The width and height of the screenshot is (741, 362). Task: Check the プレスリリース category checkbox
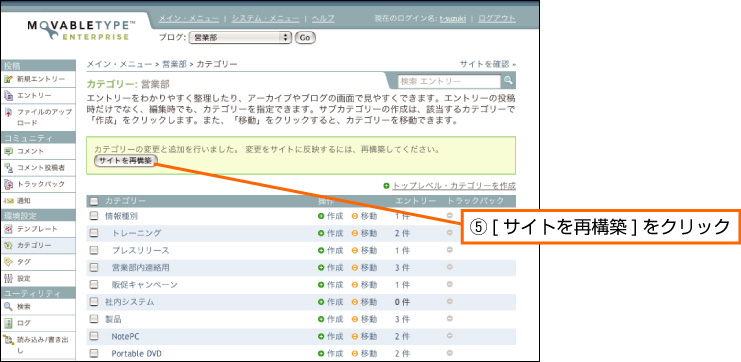94,250
